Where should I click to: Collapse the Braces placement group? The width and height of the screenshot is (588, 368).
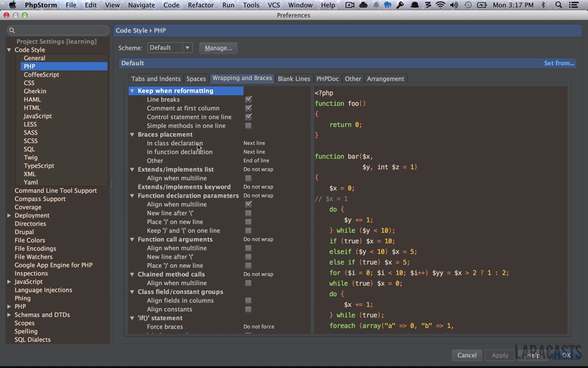132,134
